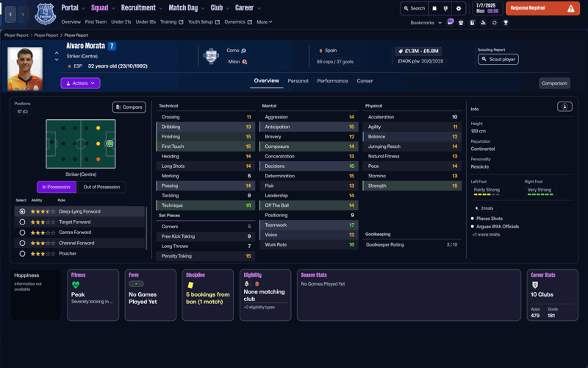Open the Actions dropdown button
The height and width of the screenshot is (368, 588).
(80, 83)
